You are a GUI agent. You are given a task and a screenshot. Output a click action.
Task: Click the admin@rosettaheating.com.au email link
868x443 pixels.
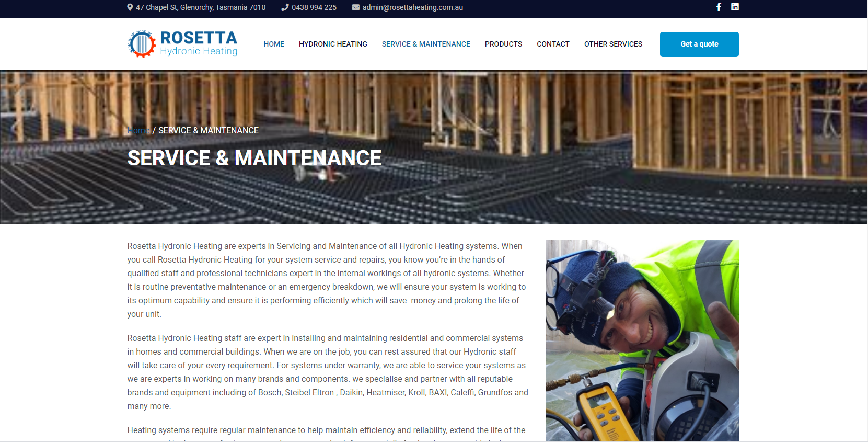[x=412, y=7]
